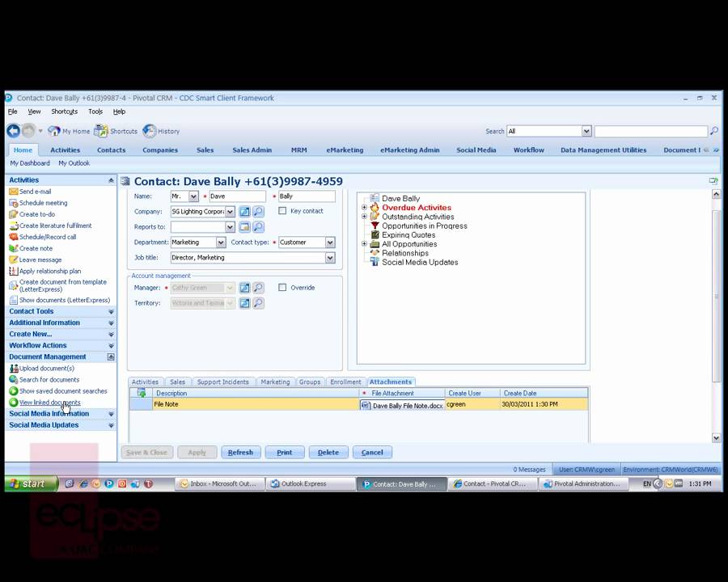Click Apply relationship plan icon
Viewport: 728px width, 582px height.
(x=14, y=271)
